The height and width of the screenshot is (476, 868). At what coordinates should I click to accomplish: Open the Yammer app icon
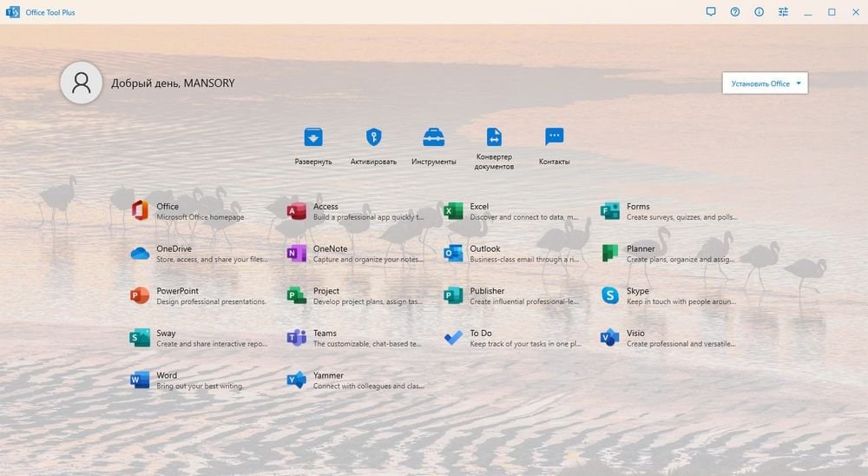(297, 380)
